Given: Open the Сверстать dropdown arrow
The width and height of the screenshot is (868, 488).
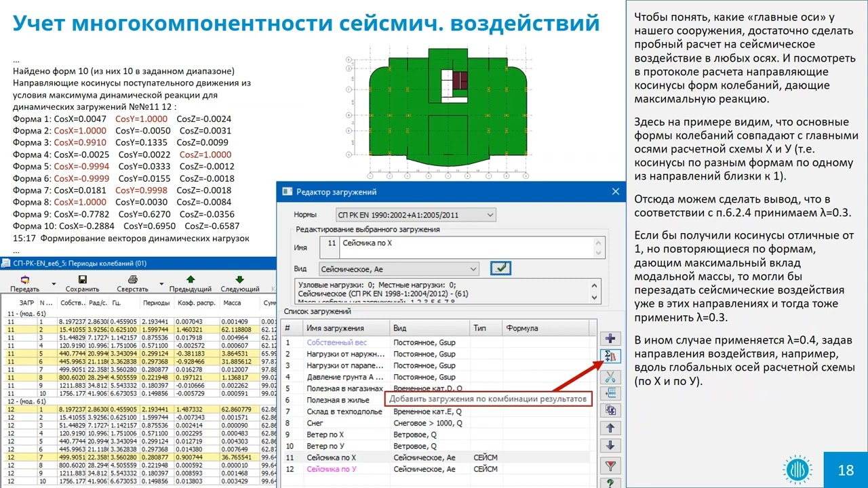Looking at the screenshot, I should click(x=162, y=284).
